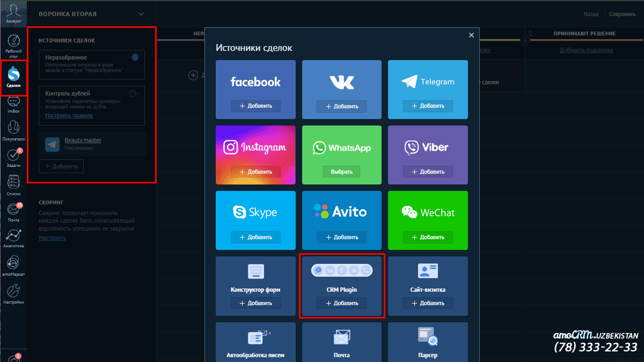
Task: Click Сохранить button at top
Action: point(623,14)
